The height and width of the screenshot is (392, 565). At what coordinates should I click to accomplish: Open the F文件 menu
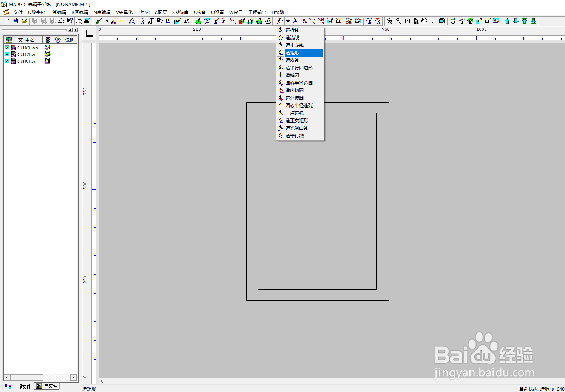point(17,12)
